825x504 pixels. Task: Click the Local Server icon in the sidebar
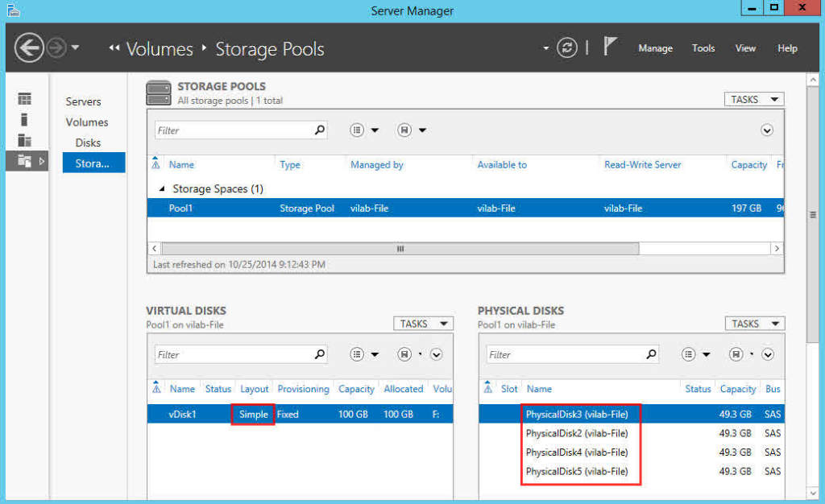point(24,120)
